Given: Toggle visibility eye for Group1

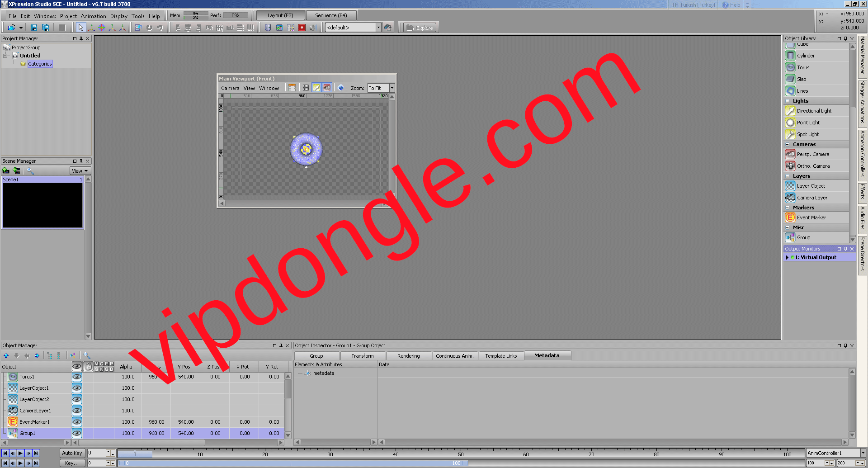Looking at the screenshot, I should click(x=77, y=433).
